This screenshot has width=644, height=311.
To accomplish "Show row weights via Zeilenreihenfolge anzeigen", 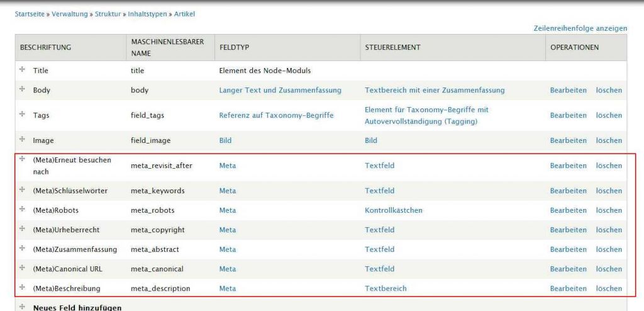I will click(x=580, y=28).
